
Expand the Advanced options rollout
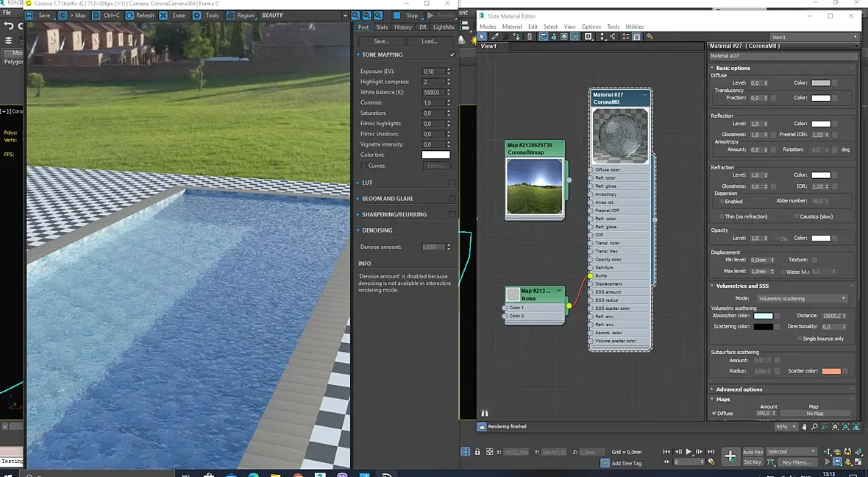point(739,389)
